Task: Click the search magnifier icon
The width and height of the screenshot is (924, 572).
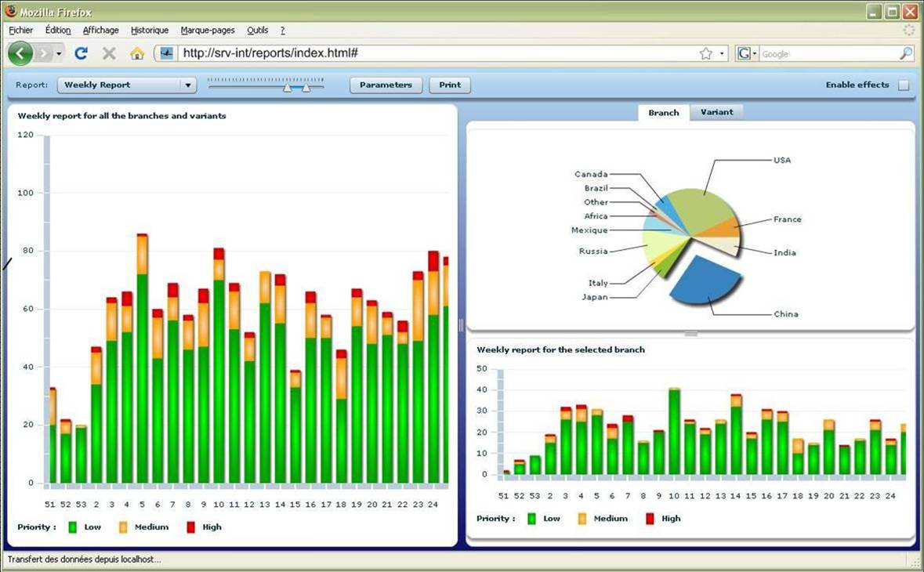Action: click(x=905, y=53)
